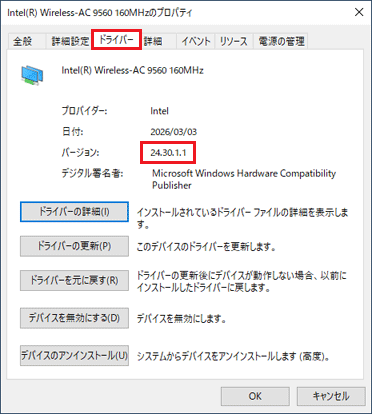Click description デバイスを無効にします
Screen dimensions: 372x414
click(x=182, y=319)
